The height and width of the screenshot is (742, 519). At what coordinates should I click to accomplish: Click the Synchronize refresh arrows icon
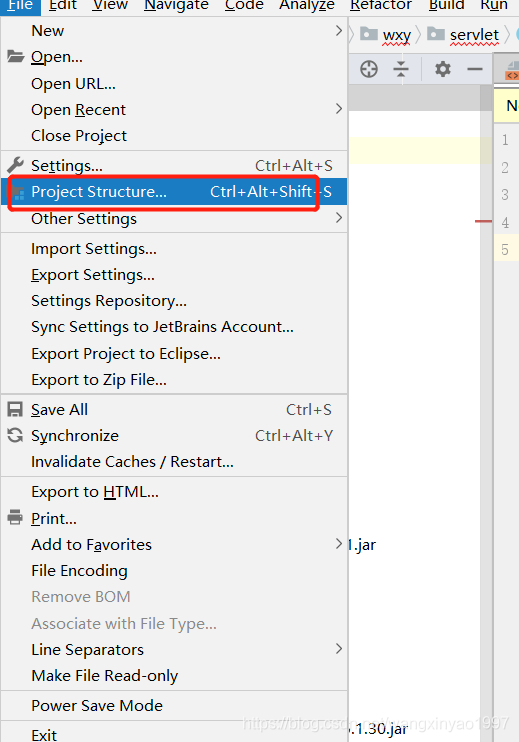[15, 435]
